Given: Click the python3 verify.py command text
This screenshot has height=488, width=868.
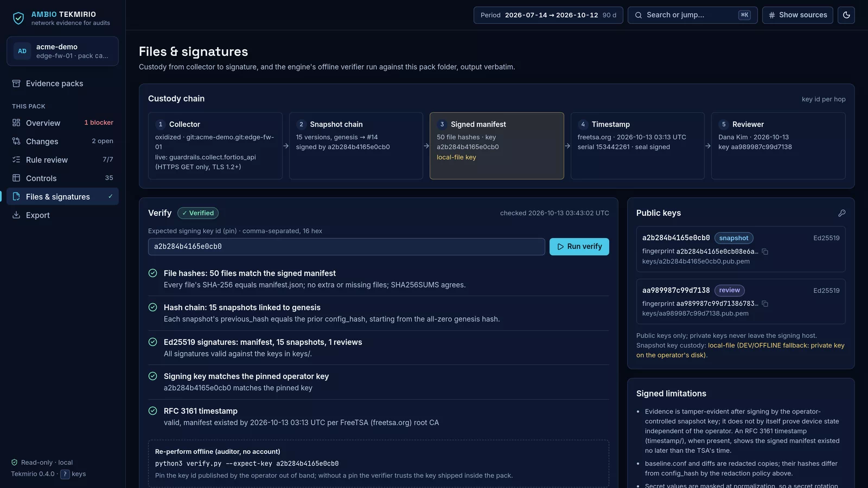Looking at the screenshot, I should tap(247, 464).
